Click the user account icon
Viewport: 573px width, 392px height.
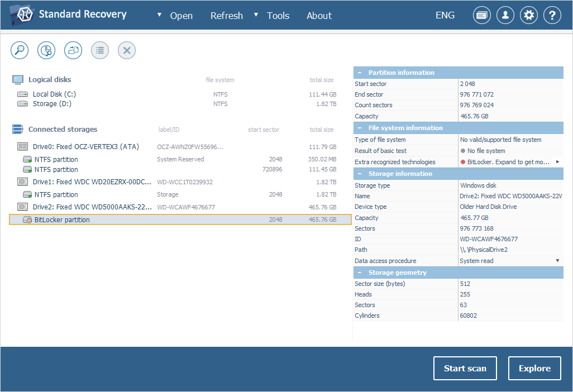(x=505, y=15)
